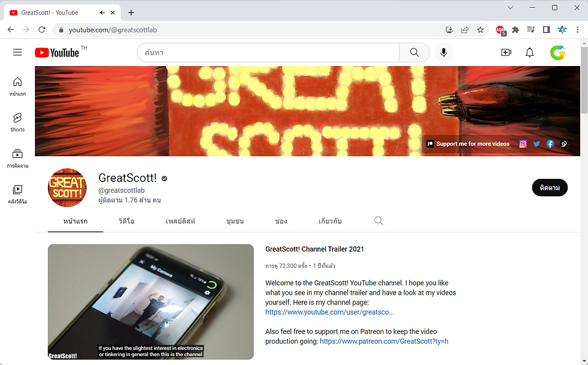Search within the channel using magnifier icon

379,220
